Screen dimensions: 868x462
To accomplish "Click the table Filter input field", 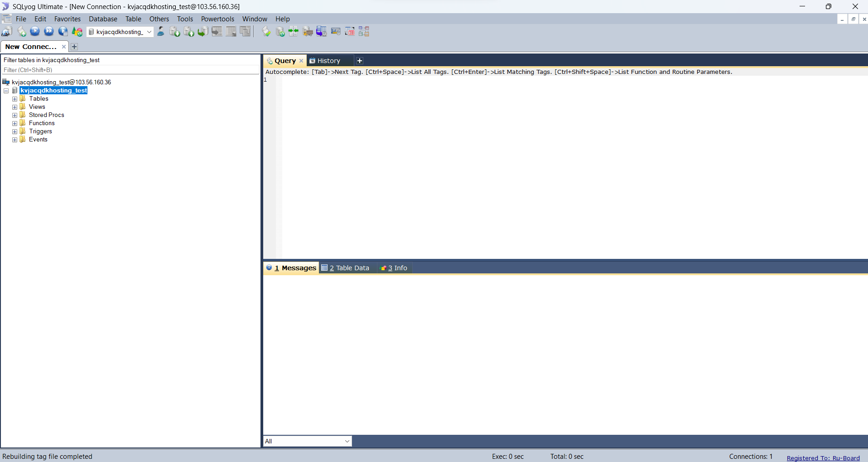I will (130, 70).
